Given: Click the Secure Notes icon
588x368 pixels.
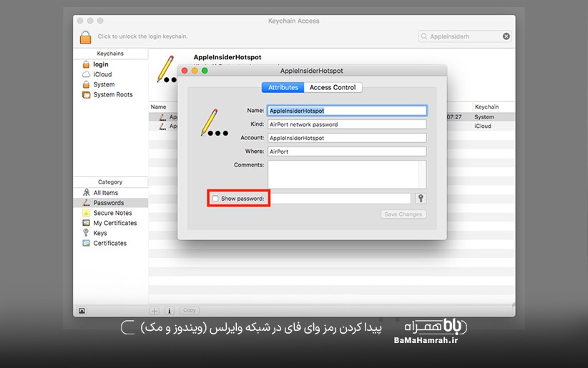Looking at the screenshot, I should point(86,213).
